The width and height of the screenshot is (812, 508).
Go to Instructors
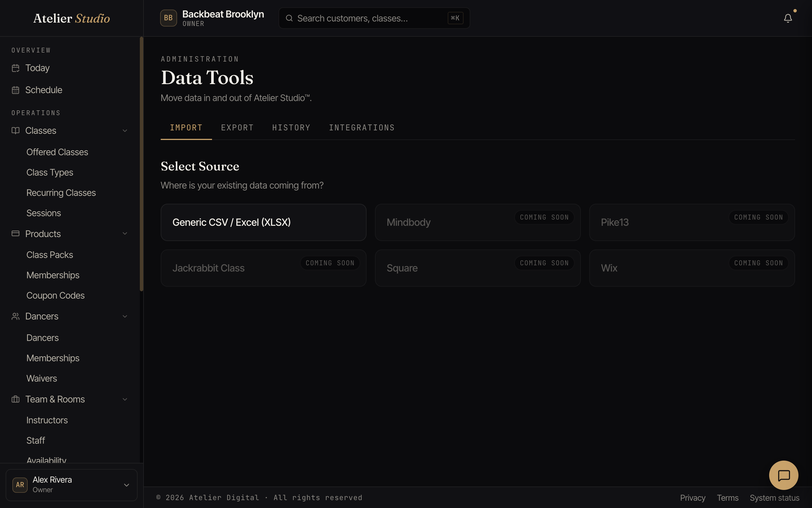click(47, 420)
